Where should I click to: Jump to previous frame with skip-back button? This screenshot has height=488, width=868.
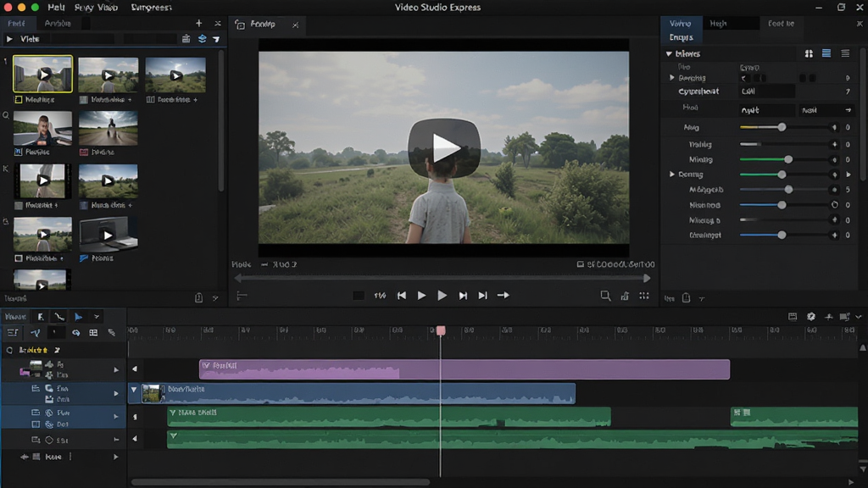(x=401, y=296)
